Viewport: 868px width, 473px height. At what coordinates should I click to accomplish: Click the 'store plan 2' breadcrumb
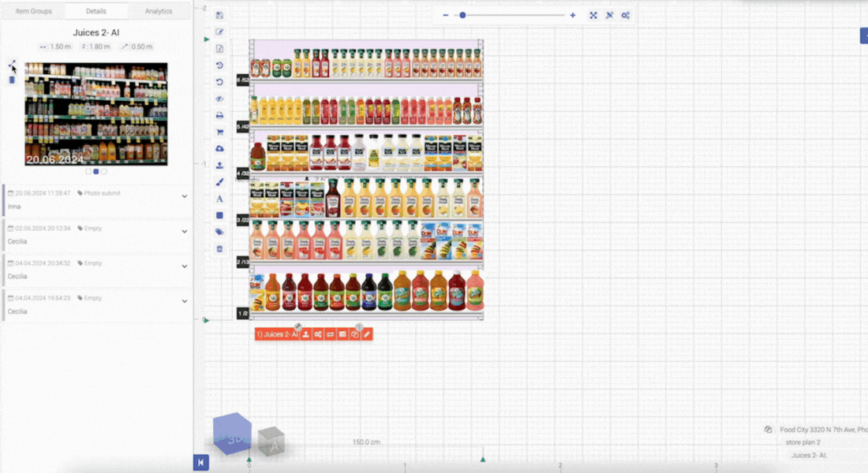pyautogui.click(x=803, y=442)
